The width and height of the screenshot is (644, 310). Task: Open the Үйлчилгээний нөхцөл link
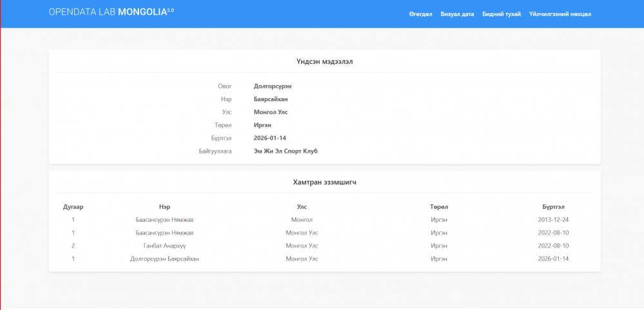(x=560, y=14)
